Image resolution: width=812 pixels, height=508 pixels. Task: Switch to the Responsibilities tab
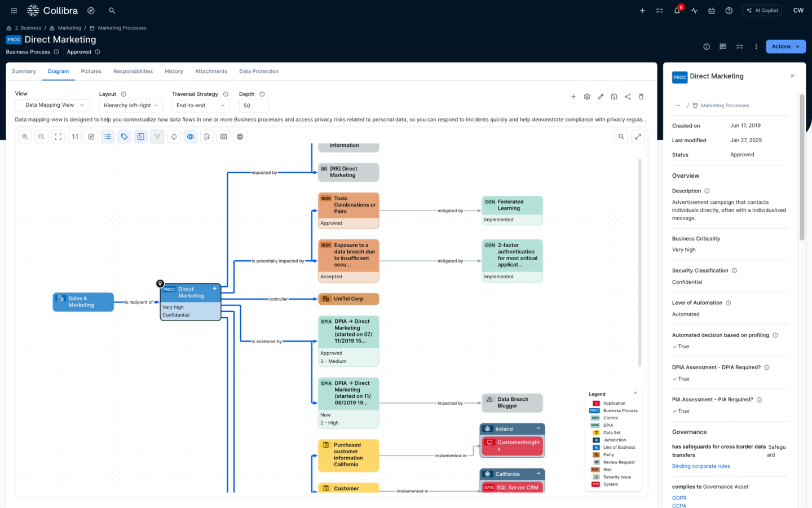[133, 72]
